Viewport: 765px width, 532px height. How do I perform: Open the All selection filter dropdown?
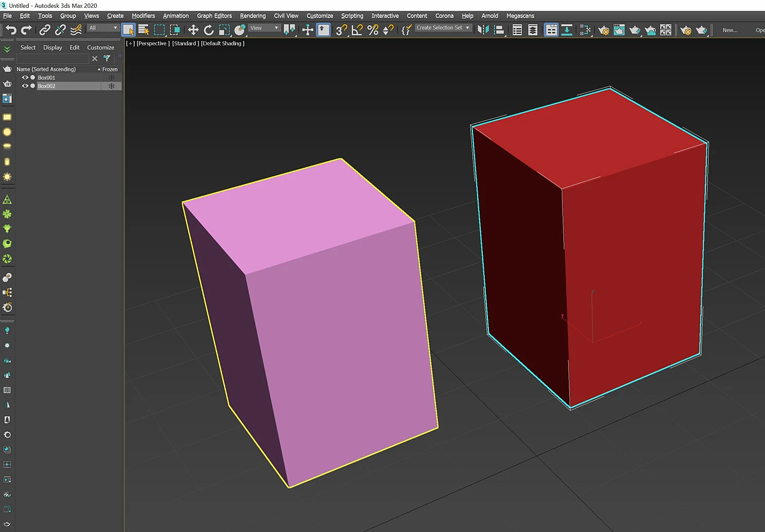click(x=103, y=28)
